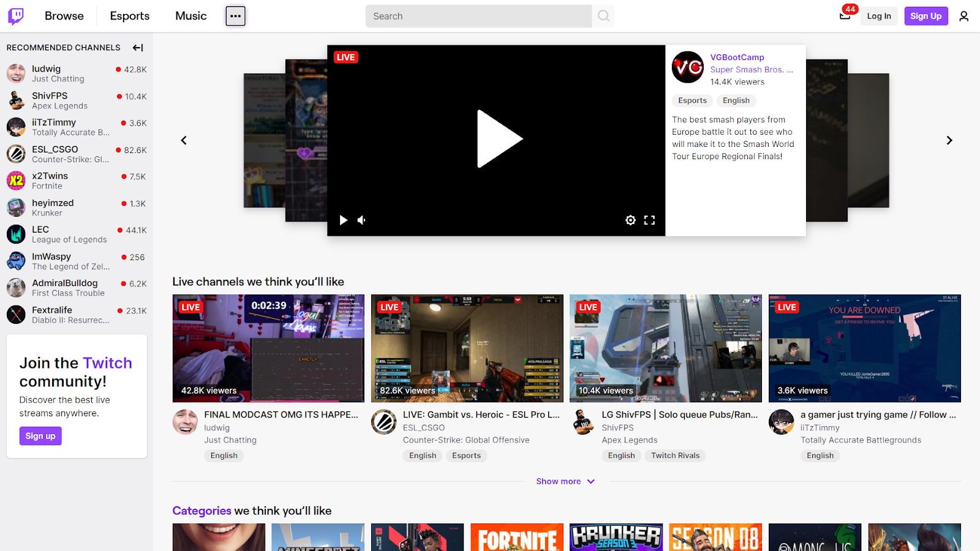Open Among Us category box art

(x=815, y=538)
